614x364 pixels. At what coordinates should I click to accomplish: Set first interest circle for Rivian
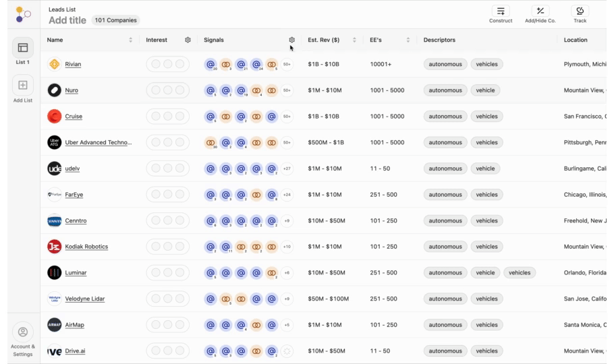tap(155, 64)
